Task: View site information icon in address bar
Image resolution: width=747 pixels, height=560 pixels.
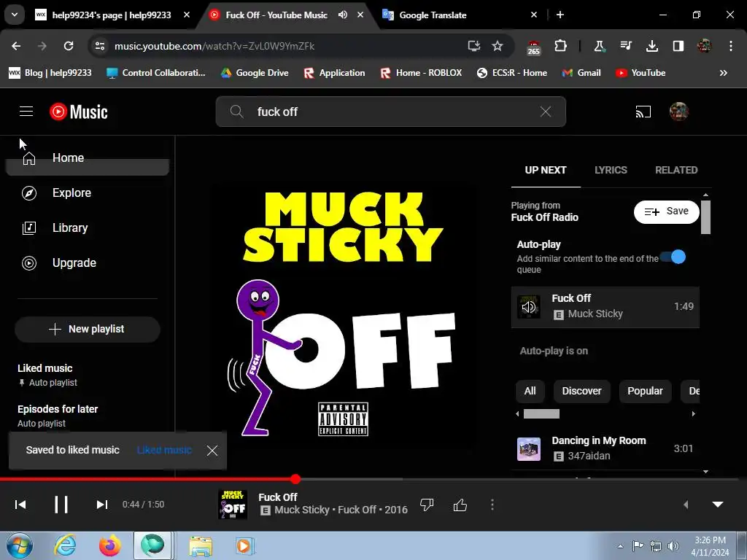Action: (100, 46)
